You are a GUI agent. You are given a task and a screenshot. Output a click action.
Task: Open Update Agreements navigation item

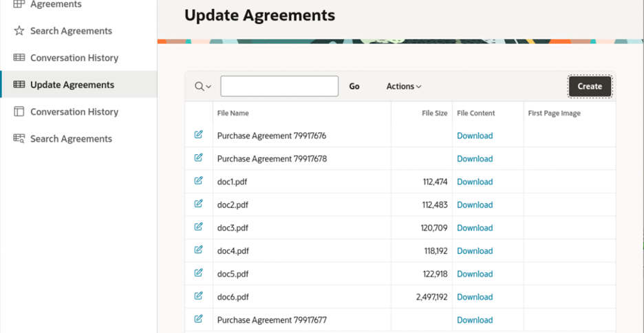point(72,85)
